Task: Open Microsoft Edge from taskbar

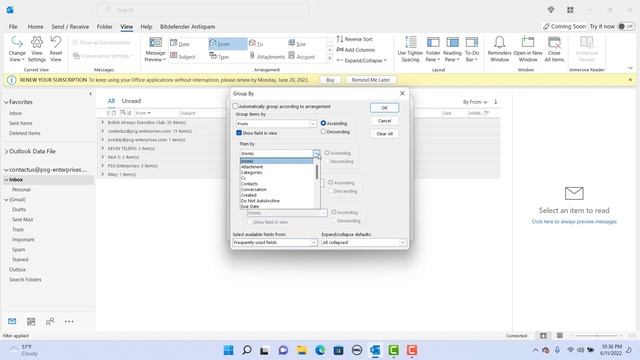Action: click(320, 350)
